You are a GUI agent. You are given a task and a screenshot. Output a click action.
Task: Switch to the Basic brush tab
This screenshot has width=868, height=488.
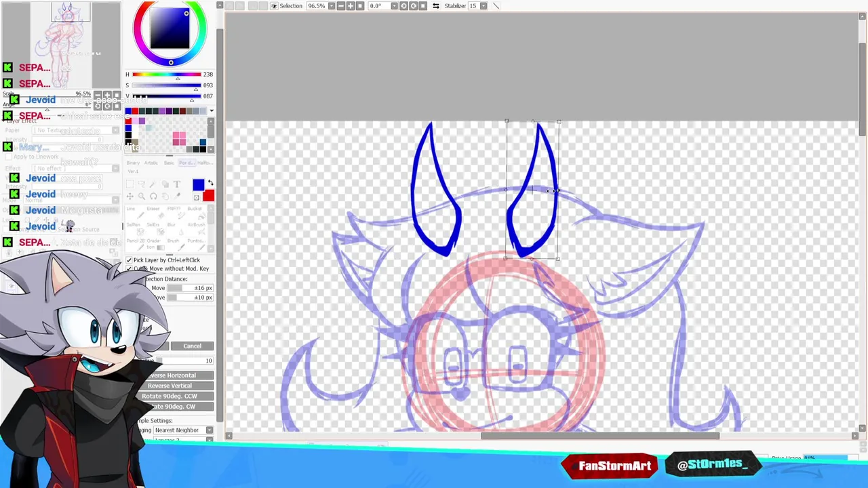click(x=169, y=163)
